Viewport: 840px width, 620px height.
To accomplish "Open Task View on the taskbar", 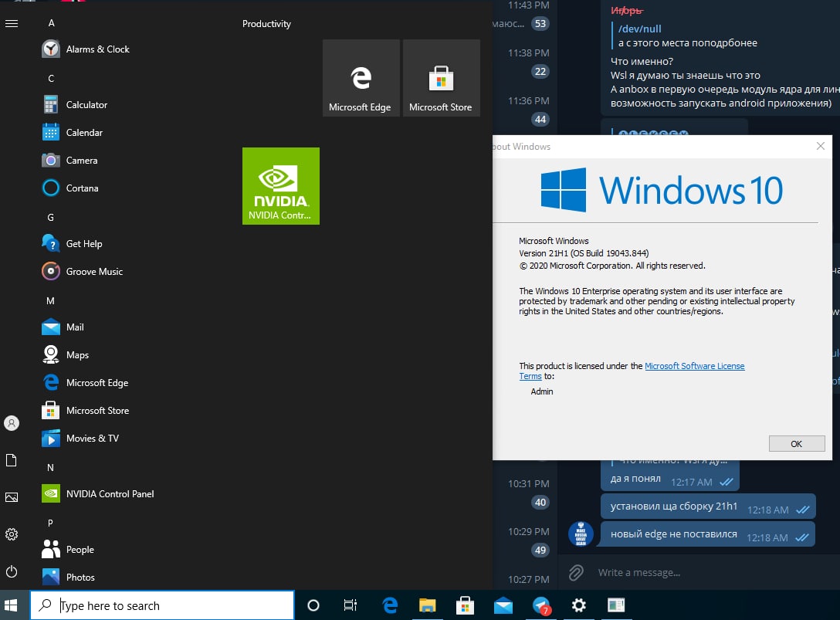I will pyautogui.click(x=351, y=605).
